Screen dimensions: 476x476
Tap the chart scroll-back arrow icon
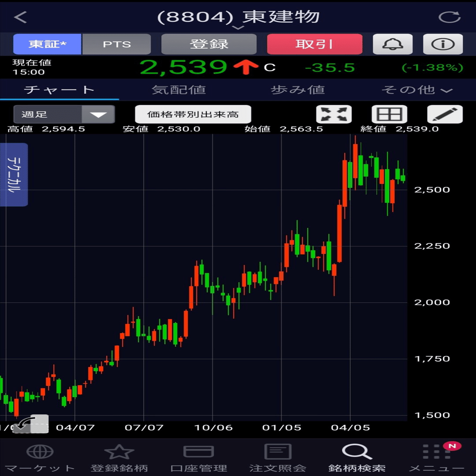[x=30, y=424]
